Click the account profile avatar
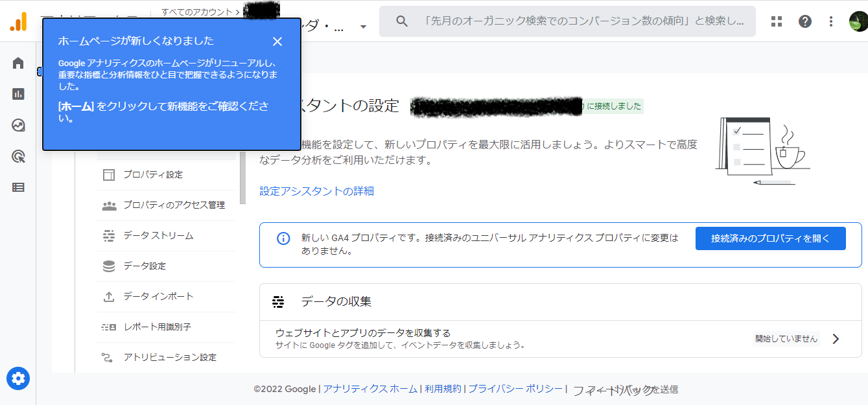The height and width of the screenshot is (405, 868). coord(859,21)
